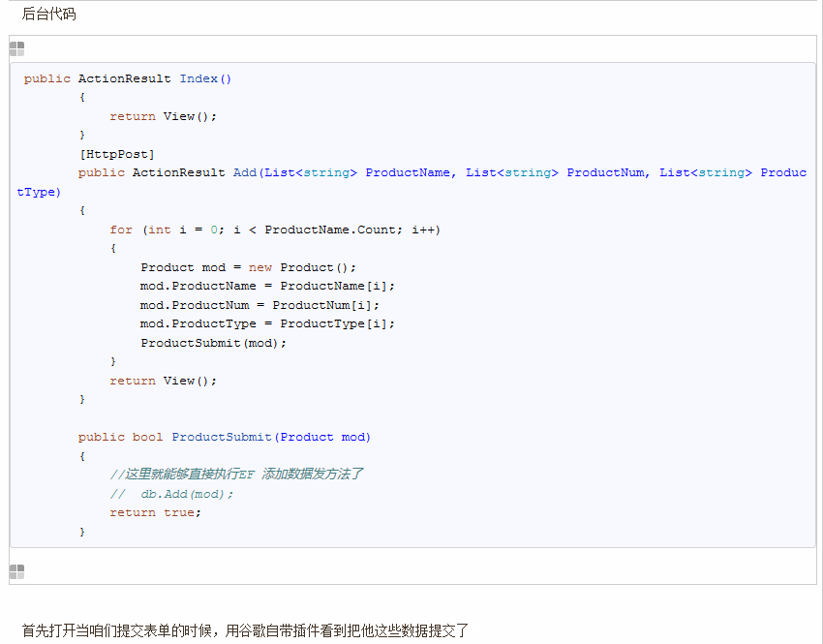The image size is (823, 644).
Task: Click the new Product() expression
Action: click(300, 266)
